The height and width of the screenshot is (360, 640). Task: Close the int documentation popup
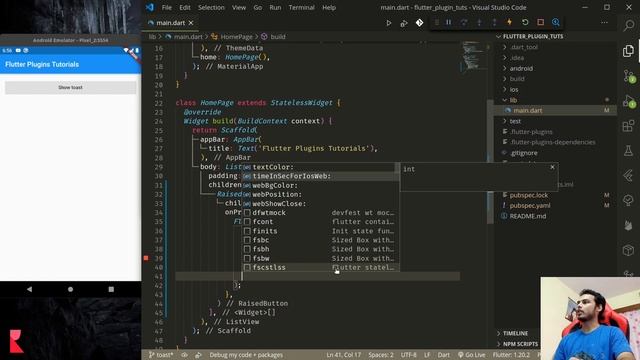(x=552, y=167)
